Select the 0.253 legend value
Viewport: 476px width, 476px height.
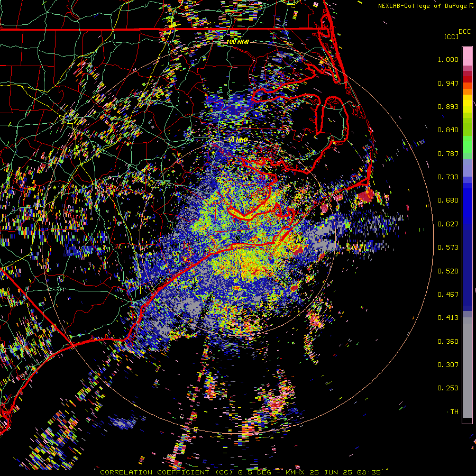(448, 388)
